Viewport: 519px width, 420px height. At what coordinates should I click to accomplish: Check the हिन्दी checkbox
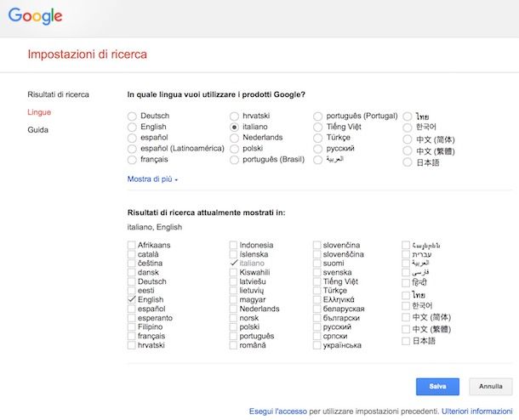pyautogui.click(x=406, y=283)
